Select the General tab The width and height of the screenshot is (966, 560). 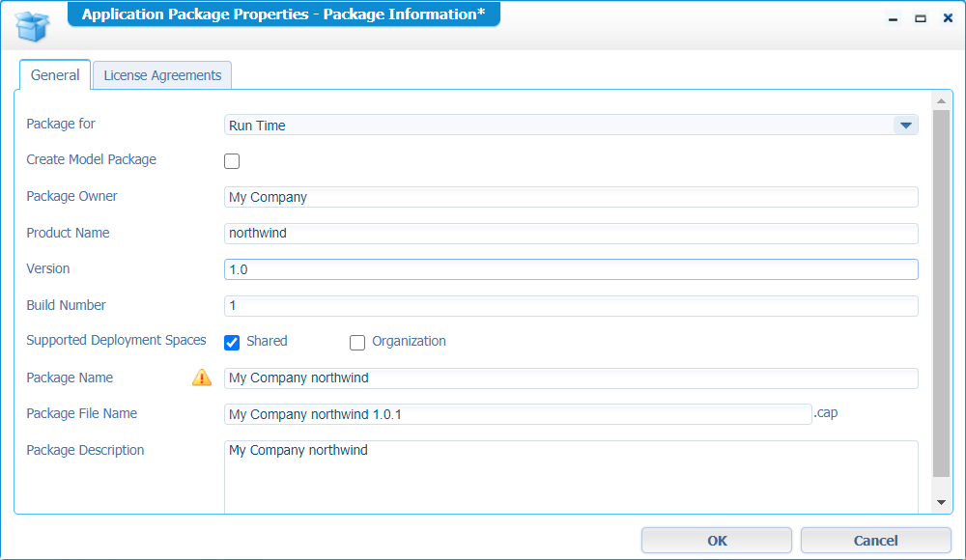(55, 75)
